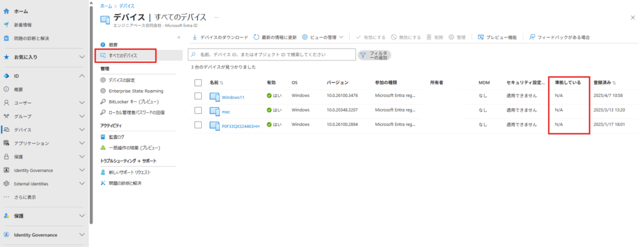Screen dimensions: 644x247
Task: Click the 新しいサポート リクエスト icon
Action: [x=103, y=172]
